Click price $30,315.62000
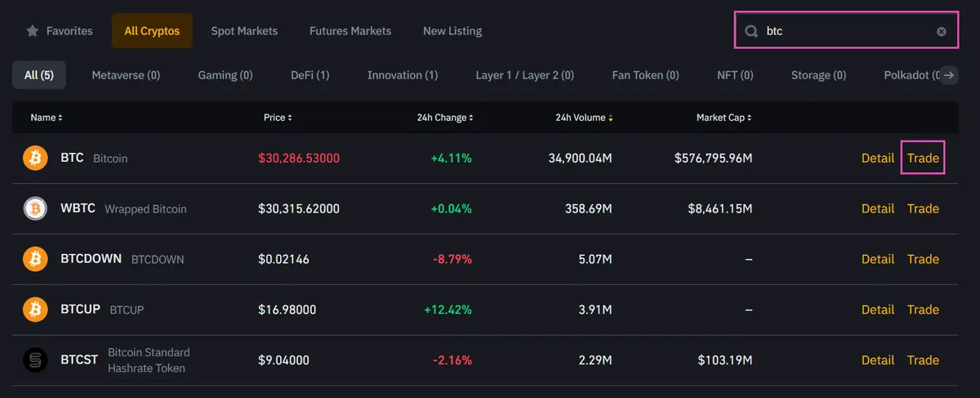Image resolution: width=980 pixels, height=398 pixels. [299, 208]
